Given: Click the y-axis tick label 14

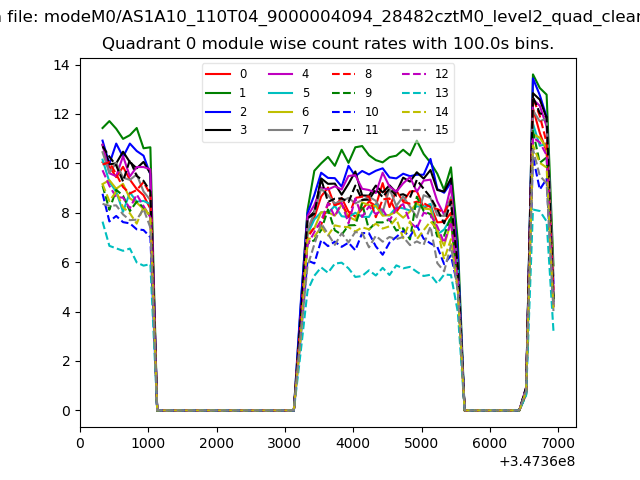Looking at the screenshot, I should pos(61,65).
